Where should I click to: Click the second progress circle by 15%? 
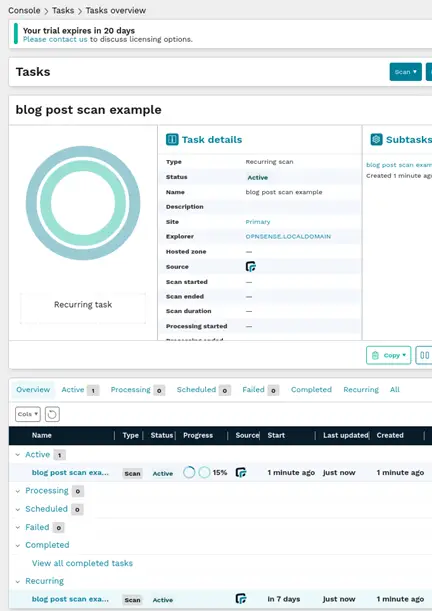tap(205, 473)
